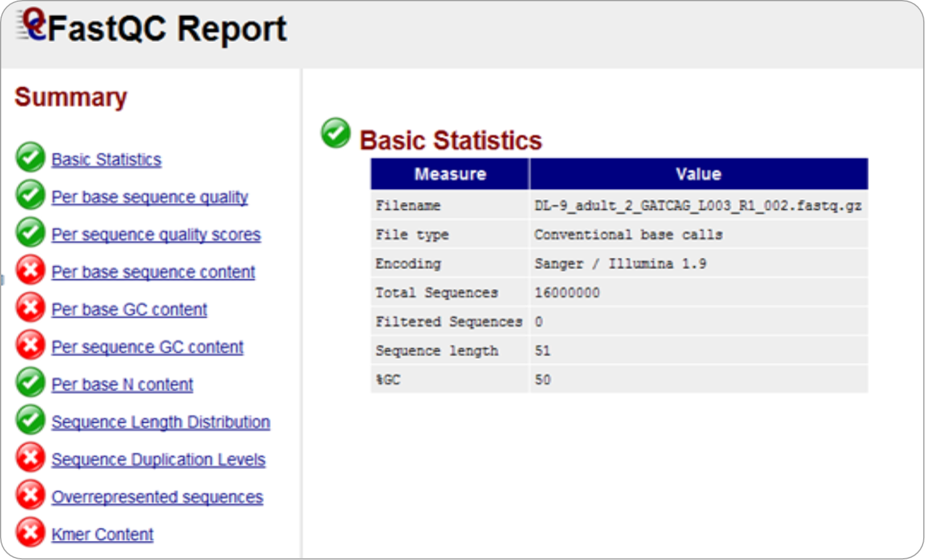Click fail icon for Overrepresented sequences

pyautogui.click(x=31, y=495)
